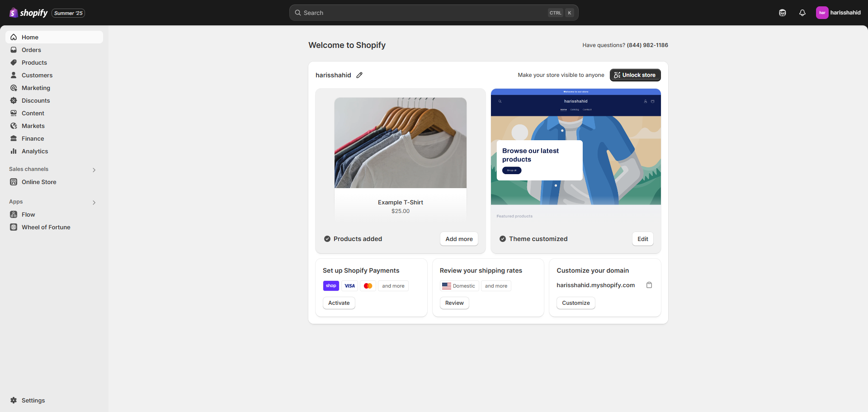This screenshot has width=868, height=412.
Task: Click the Flow app icon
Action: (14, 214)
